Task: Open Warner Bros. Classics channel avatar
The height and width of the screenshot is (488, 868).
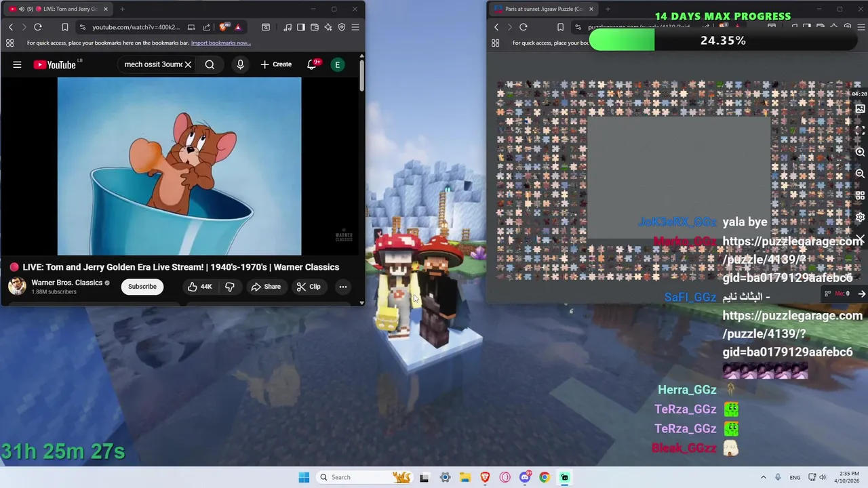Action: coord(17,286)
